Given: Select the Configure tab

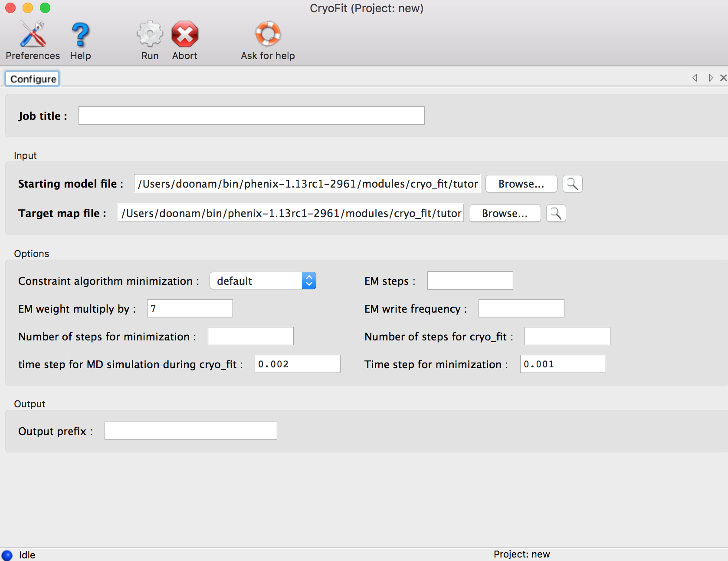Looking at the screenshot, I should pyautogui.click(x=32, y=79).
